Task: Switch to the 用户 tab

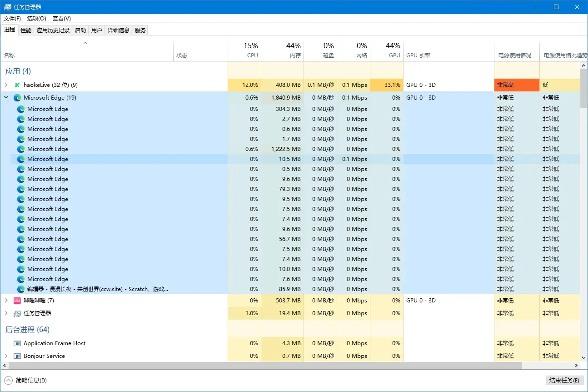Action: coord(97,30)
